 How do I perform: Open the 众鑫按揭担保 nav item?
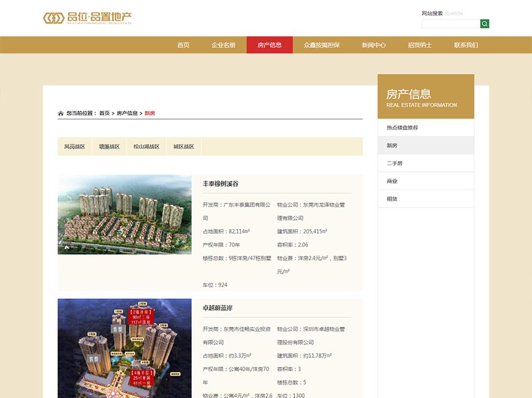[x=322, y=45]
